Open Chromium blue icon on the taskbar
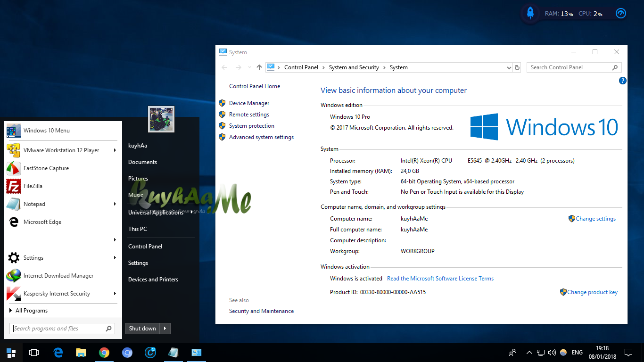Image resolution: width=644 pixels, height=362 pixels. click(x=127, y=353)
